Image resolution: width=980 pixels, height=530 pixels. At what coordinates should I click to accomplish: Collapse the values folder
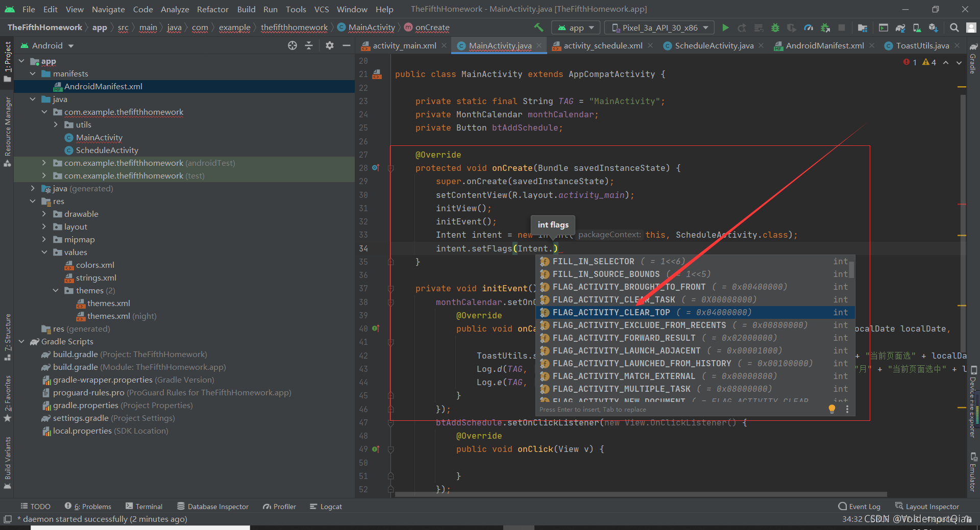tap(44, 252)
